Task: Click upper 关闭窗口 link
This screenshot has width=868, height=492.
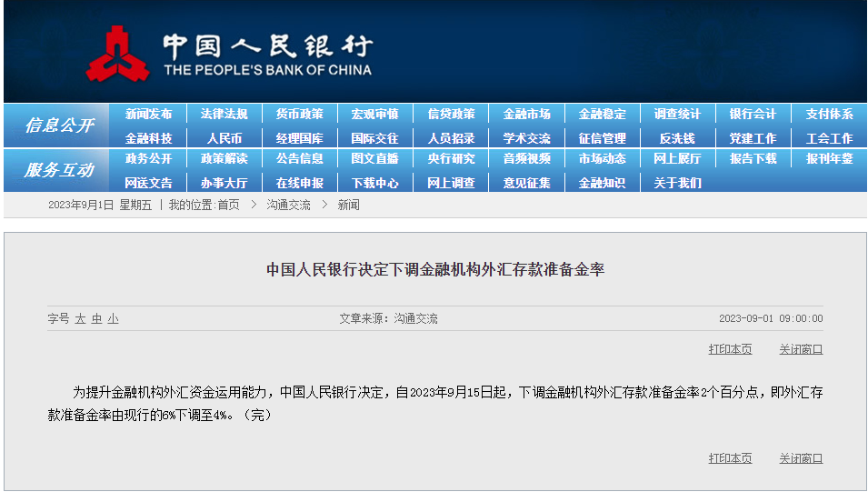Action: (801, 349)
